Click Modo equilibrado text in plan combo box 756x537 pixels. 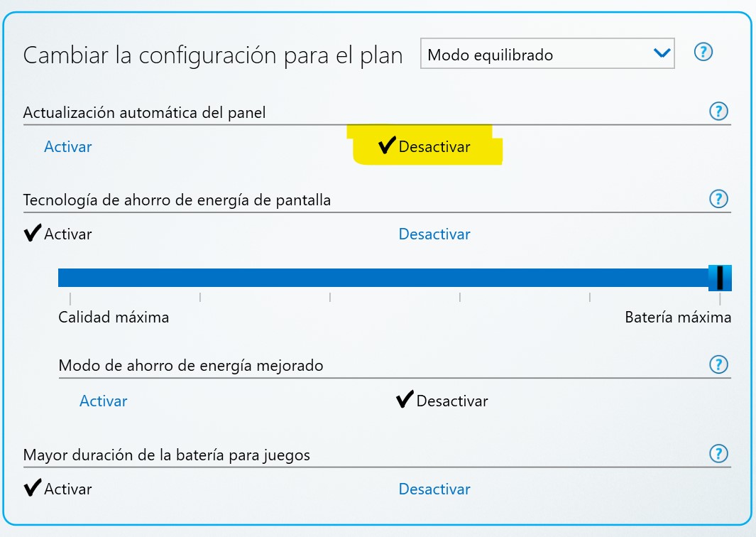coord(491,55)
